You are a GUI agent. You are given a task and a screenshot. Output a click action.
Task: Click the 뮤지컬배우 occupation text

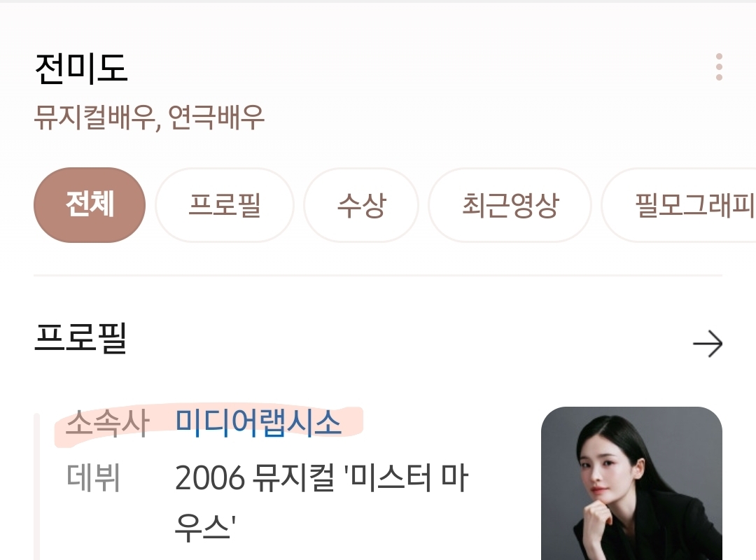tap(94, 117)
